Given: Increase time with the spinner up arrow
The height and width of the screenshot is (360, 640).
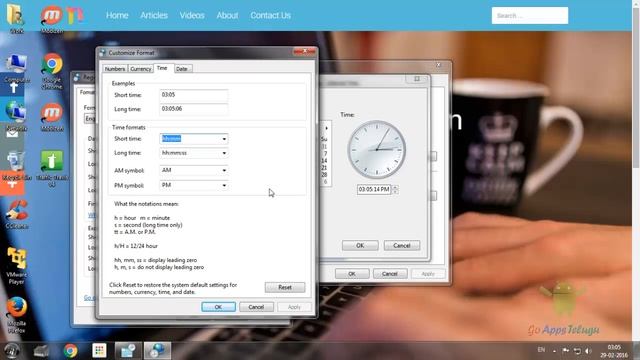Looking at the screenshot, I should (395, 187).
